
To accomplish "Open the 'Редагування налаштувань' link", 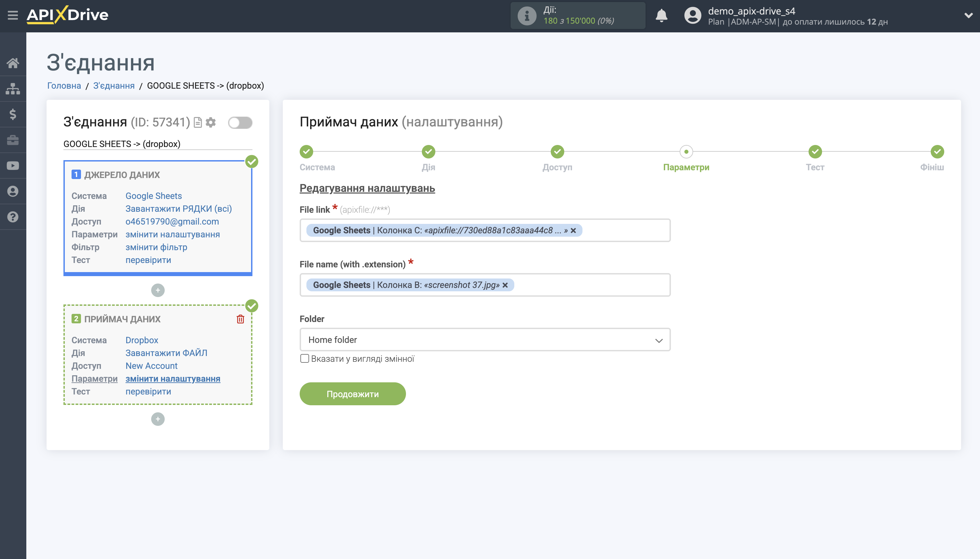I will [367, 188].
